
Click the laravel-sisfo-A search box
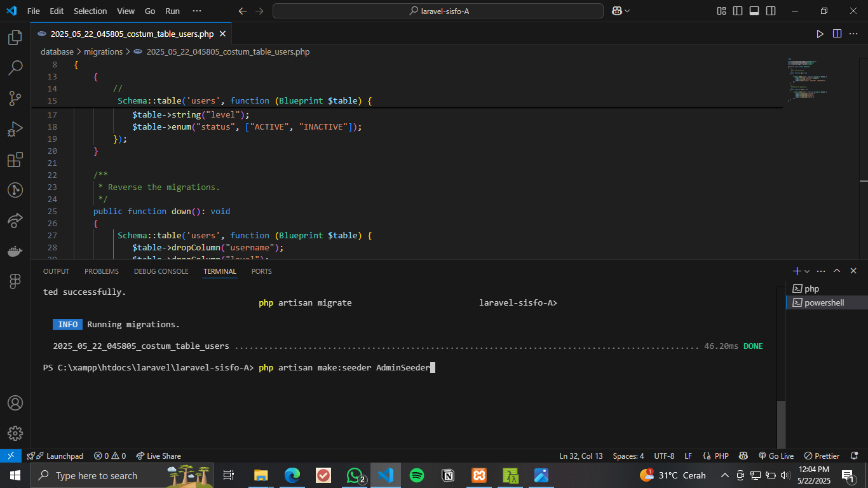[438, 11]
